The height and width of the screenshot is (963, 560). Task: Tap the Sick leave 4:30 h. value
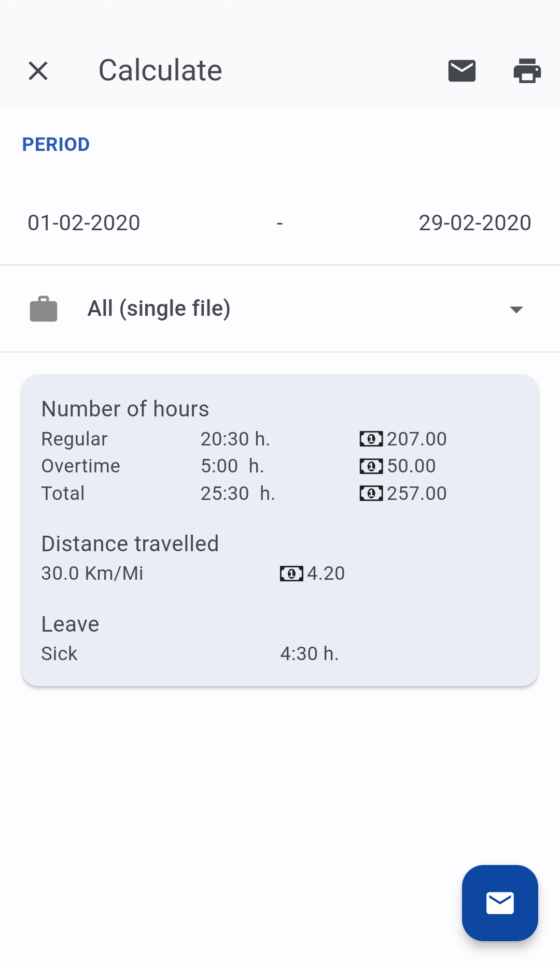tap(310, 654)
